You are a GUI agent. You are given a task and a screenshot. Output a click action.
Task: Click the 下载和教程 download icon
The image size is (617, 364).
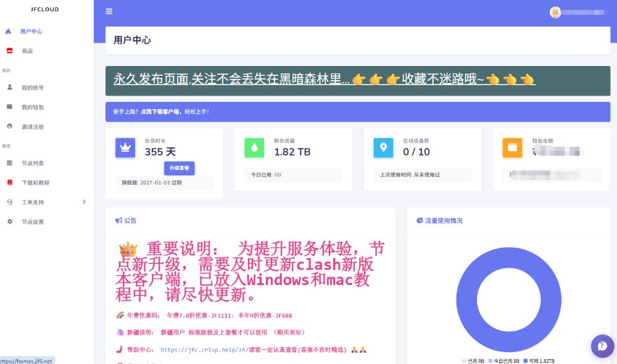click(x=8, y=183)
